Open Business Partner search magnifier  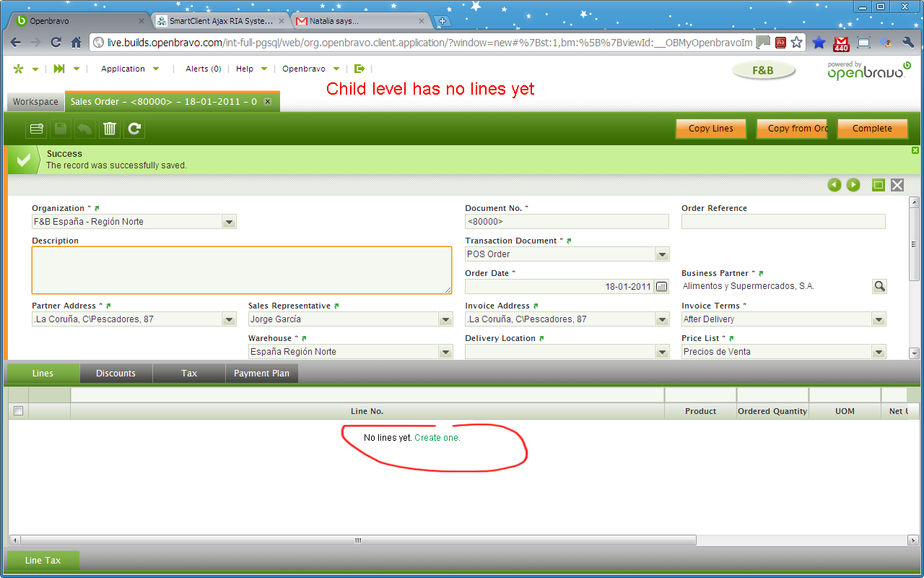[x=879, y=287]
